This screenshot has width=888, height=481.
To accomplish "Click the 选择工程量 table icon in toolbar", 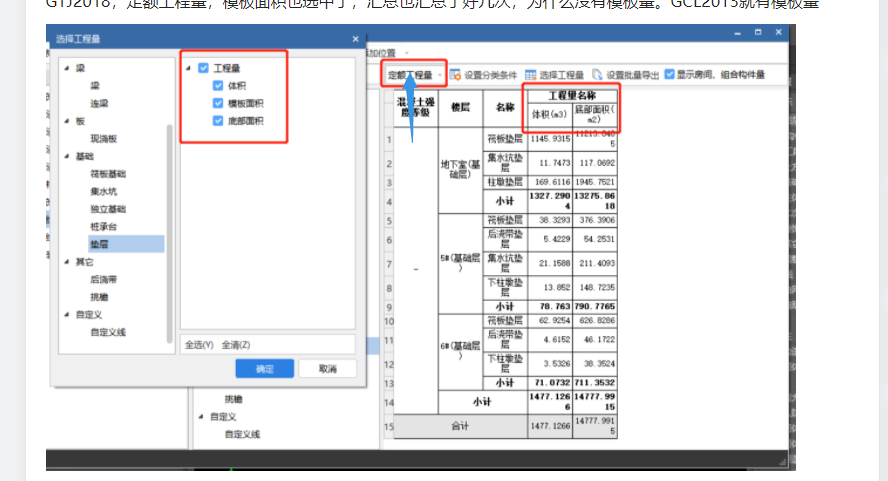I will point(531,75).
